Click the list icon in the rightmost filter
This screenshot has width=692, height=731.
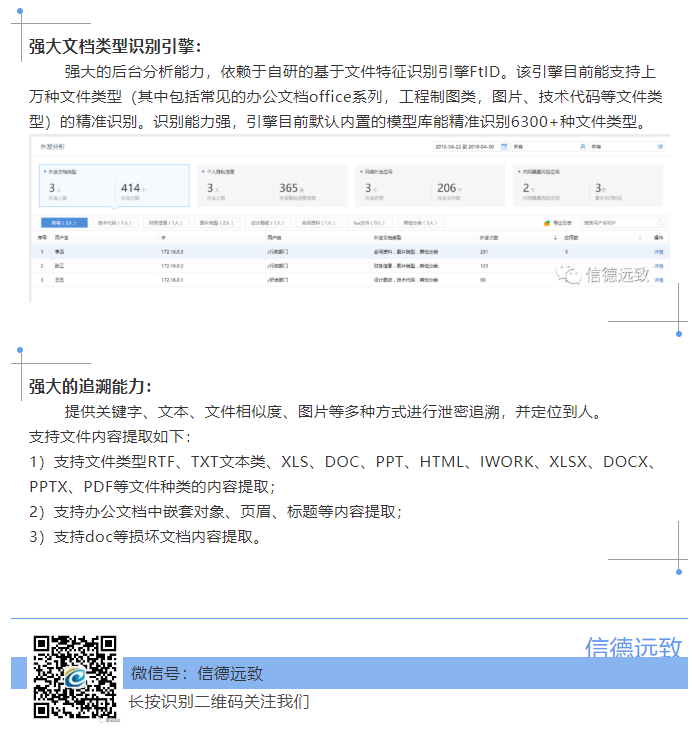(x=660, y=147)
